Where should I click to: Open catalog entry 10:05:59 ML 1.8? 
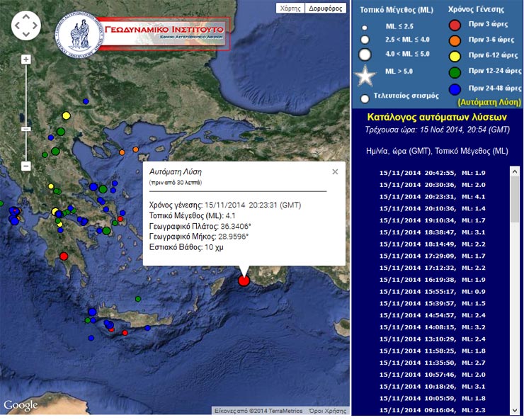pyautogui.click(x=433, y=398)
